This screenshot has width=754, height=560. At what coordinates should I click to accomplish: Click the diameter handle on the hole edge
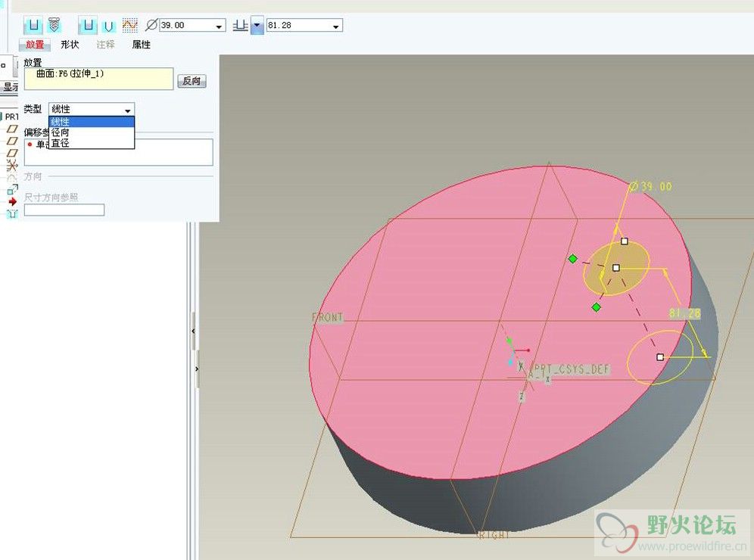tap(624, 241)
